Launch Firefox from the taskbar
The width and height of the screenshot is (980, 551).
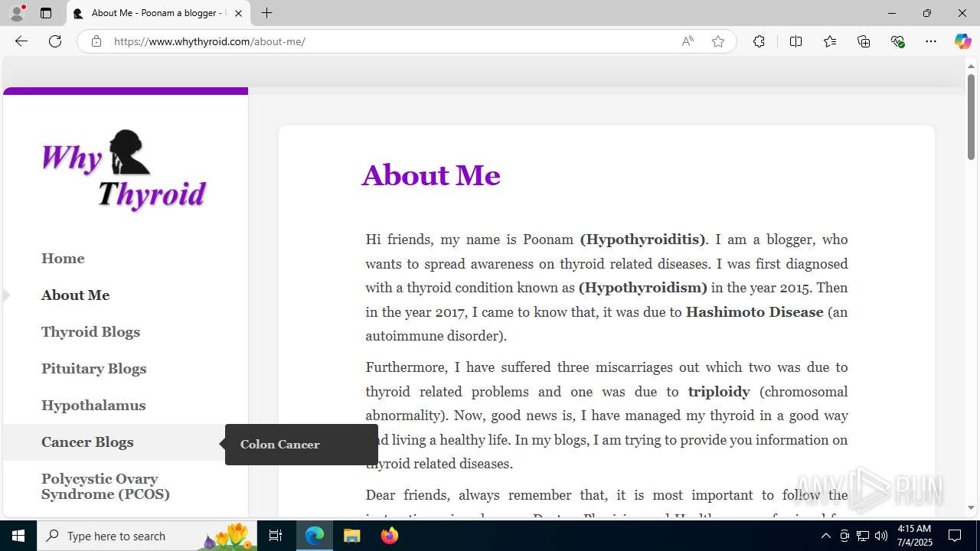point(389,536)
